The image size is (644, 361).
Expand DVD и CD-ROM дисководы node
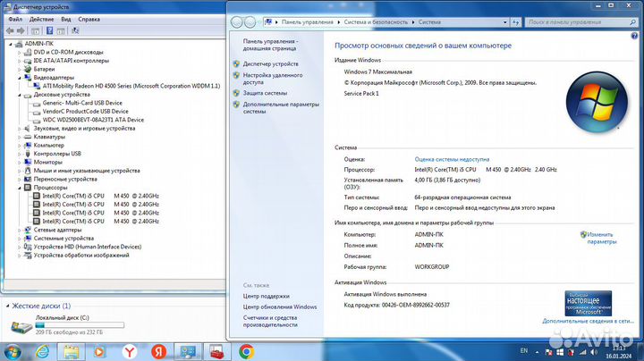pyautogui.click(x=20, y=53)
